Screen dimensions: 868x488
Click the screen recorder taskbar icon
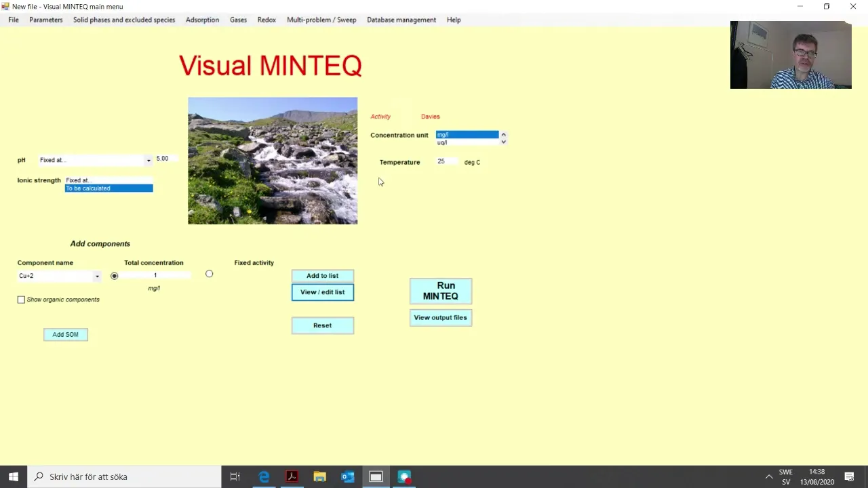pyautogui.click(x=404, y=476)
